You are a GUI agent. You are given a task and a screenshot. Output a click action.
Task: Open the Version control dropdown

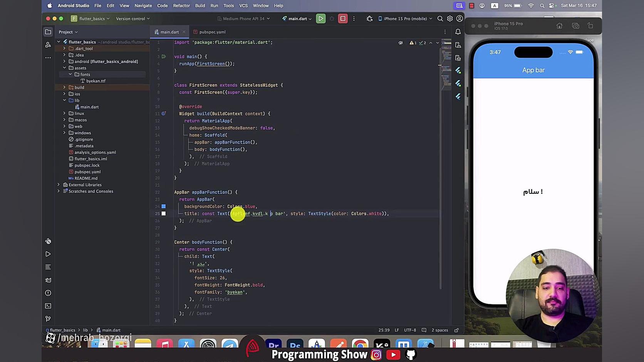(x=133, y=18)
